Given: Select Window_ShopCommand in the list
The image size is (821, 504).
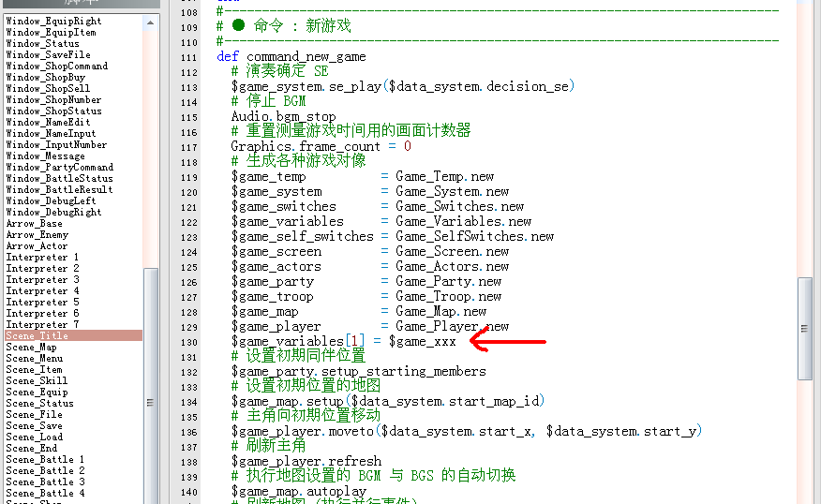Looking at the screenshot, I should tap(56, 66).
